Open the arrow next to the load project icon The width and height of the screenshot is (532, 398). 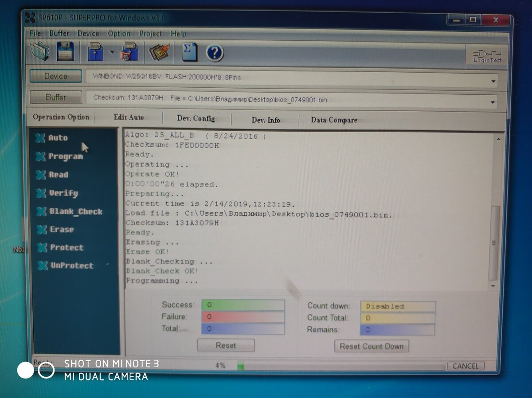(x=112, y=52)
